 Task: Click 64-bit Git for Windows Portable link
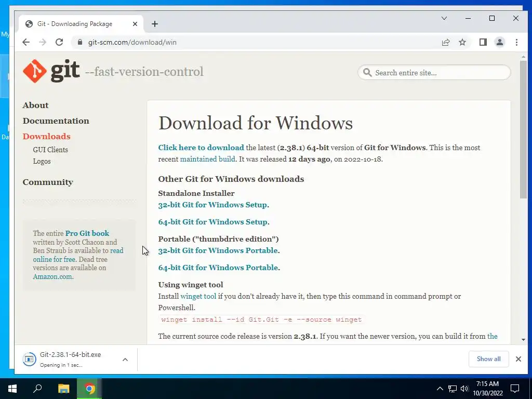tap(218, 268)
